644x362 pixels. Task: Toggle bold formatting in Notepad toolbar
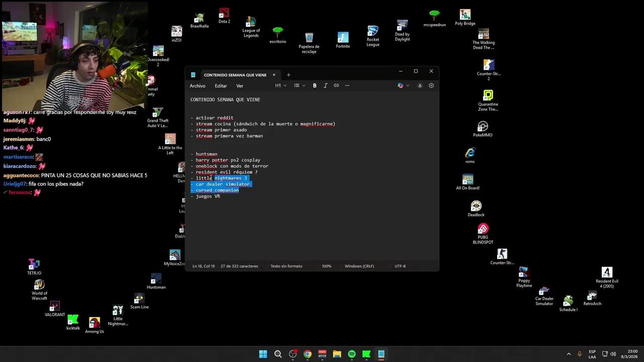click(314, 85)
